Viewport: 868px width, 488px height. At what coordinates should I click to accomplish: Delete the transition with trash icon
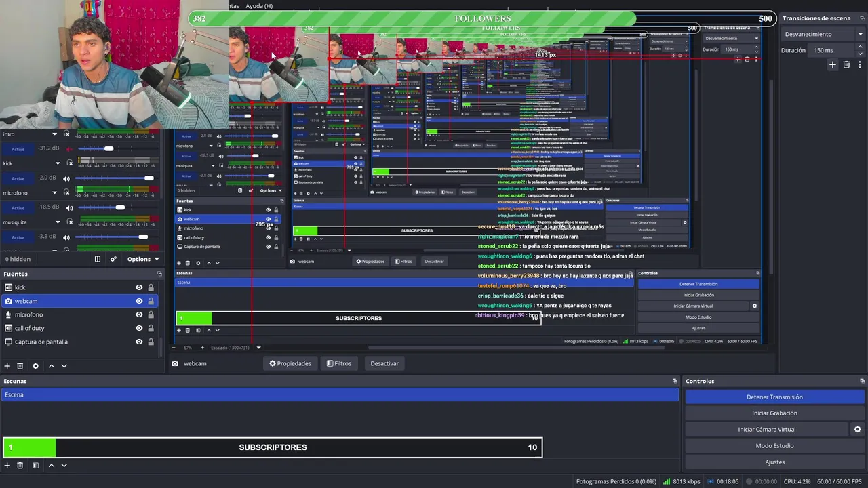point(846,64)
